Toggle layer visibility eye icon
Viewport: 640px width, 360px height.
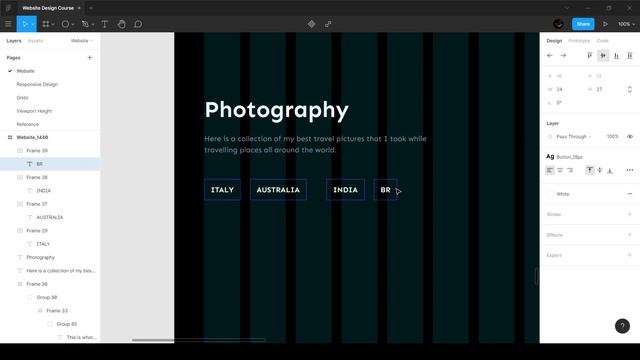(x=630, y=136)
